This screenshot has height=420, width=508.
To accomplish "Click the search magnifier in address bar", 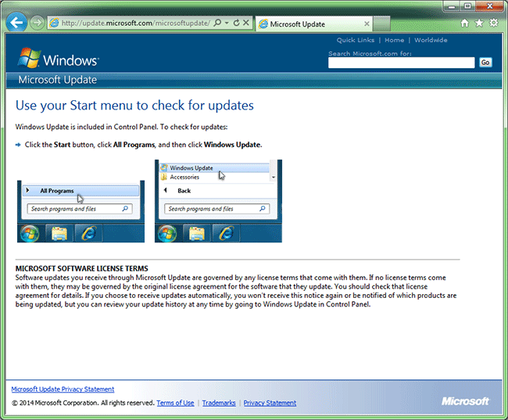I will tap(216, 23).
